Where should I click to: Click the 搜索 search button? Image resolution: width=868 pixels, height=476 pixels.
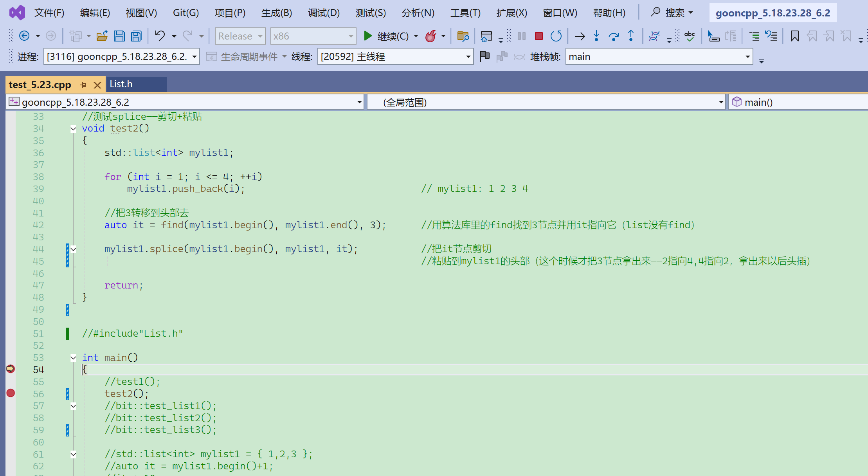point(671,13)
